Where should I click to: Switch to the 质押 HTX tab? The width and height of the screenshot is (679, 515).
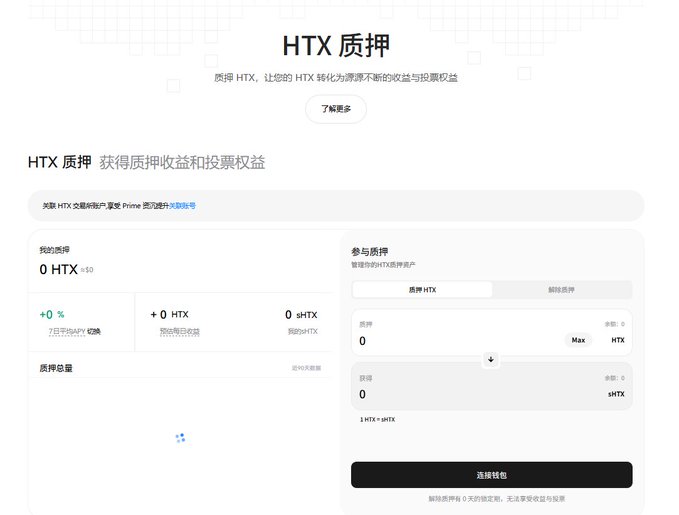point(422,290)
